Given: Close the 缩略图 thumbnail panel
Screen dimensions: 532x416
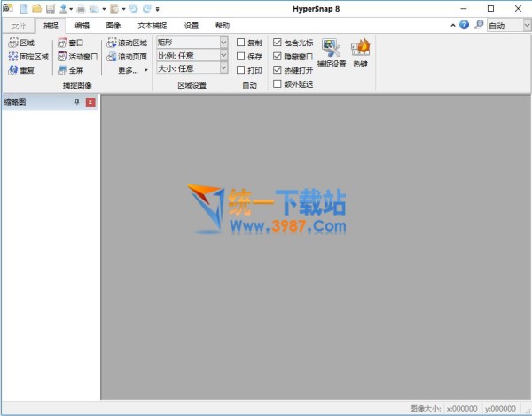Looking at the screenshot, I should 90,103.
